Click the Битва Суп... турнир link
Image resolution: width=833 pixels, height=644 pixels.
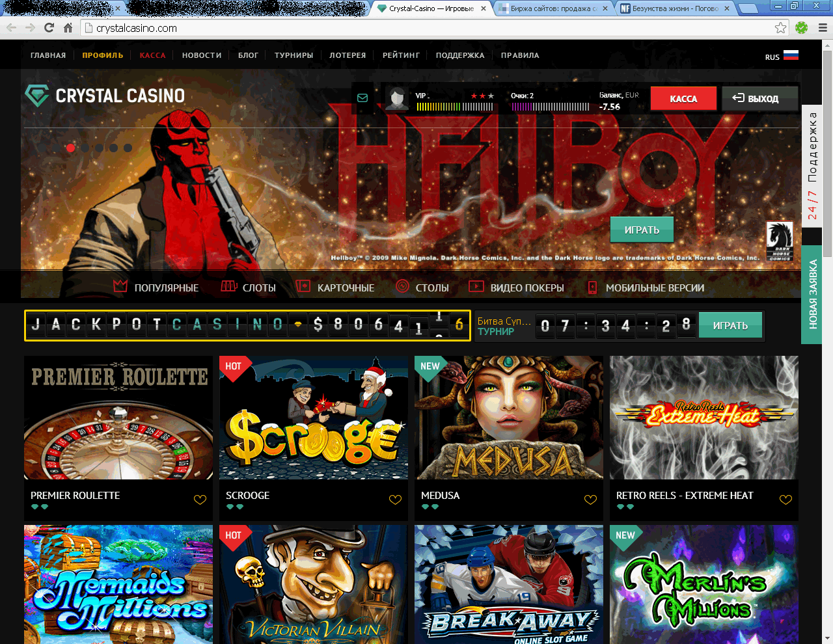point(504,326)
